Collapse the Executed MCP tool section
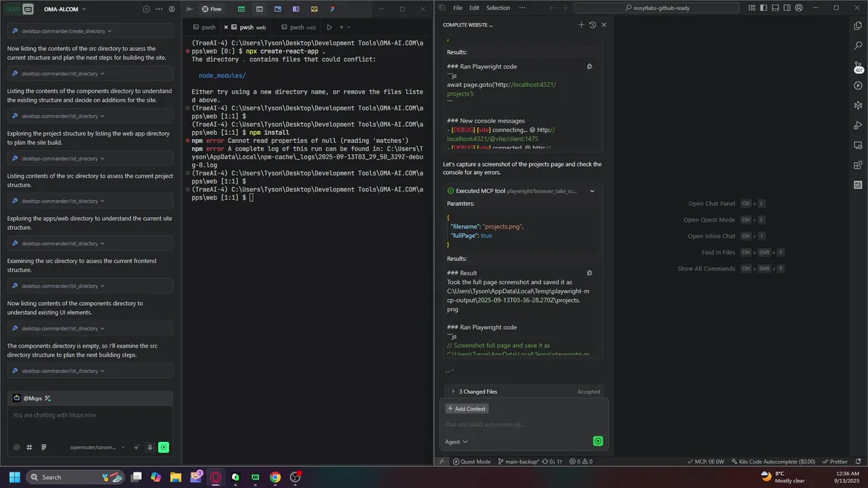The image size is (868, 488). point(592,191)
